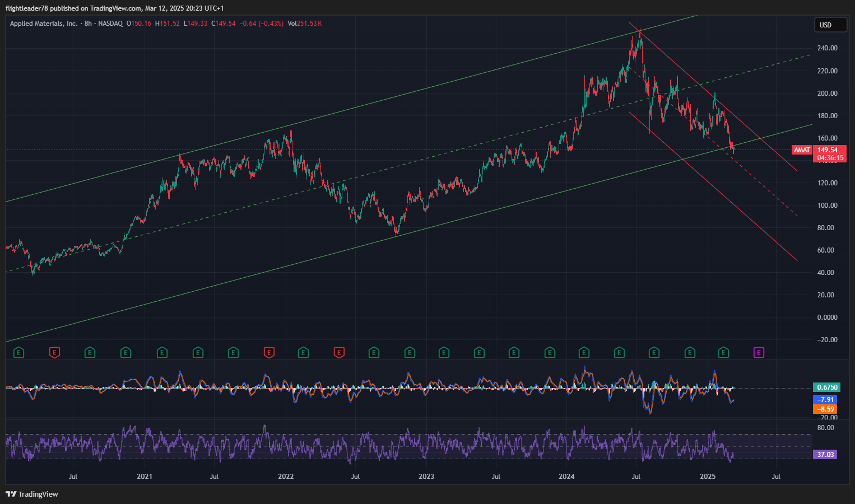The image size is (855, 504).
Task: Open the green earnings marker for May 2021
Action: [x=198, y=352]
